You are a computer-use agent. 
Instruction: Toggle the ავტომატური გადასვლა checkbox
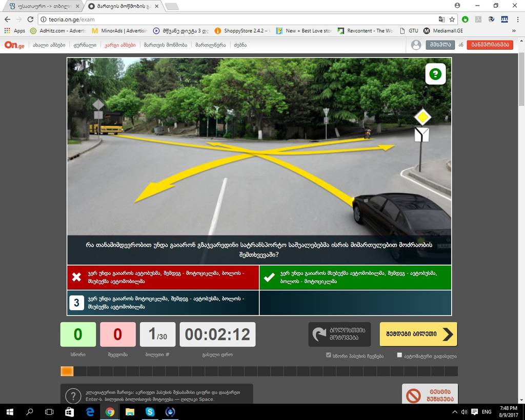pos(399,355)
